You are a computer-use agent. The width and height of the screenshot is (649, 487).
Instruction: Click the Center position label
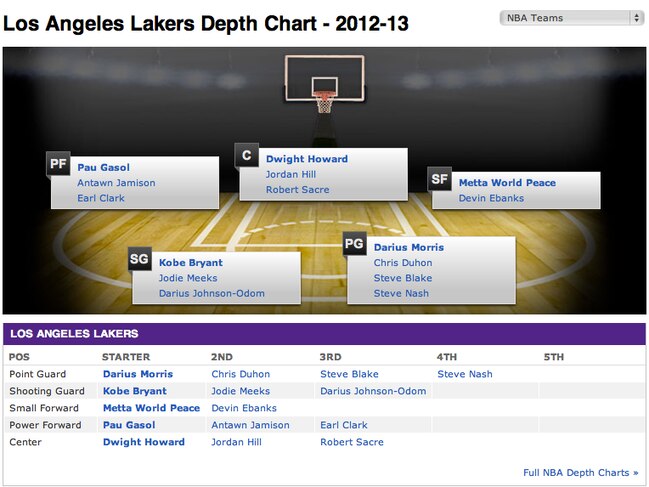[x=25, y=442]
